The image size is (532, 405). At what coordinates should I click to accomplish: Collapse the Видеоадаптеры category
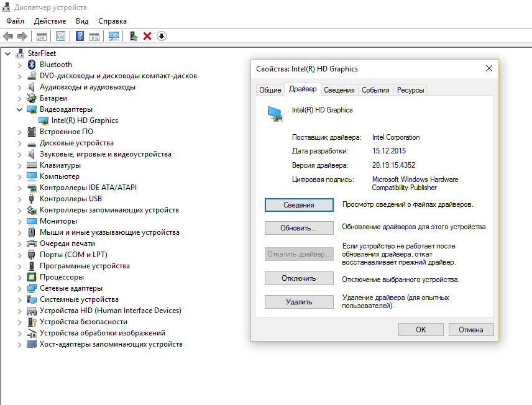click(20, 109)
